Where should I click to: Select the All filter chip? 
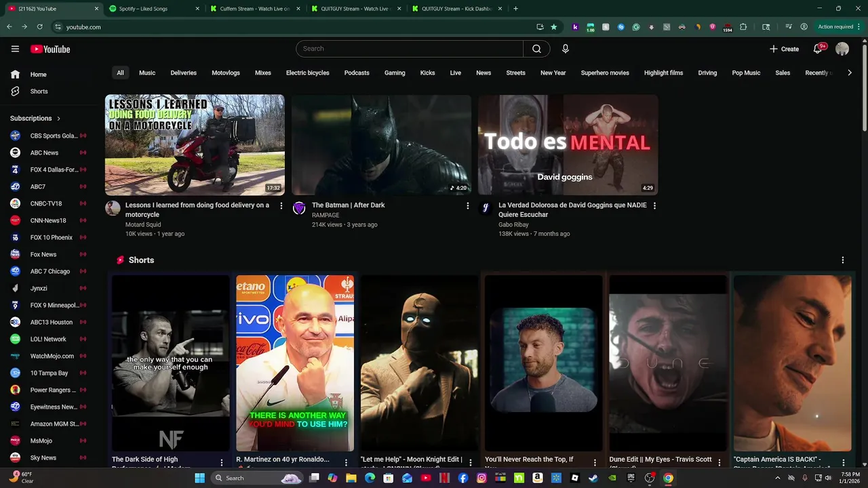tap(120, 73)
